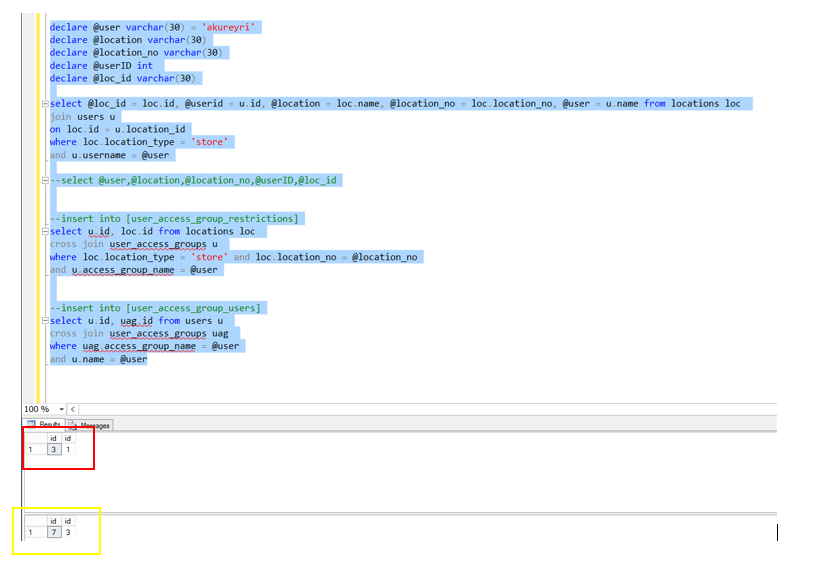Image resolution: width=824 pixels, height=572 pixels.
Task: Select row 1 header in top result grid
Action: 32,450
